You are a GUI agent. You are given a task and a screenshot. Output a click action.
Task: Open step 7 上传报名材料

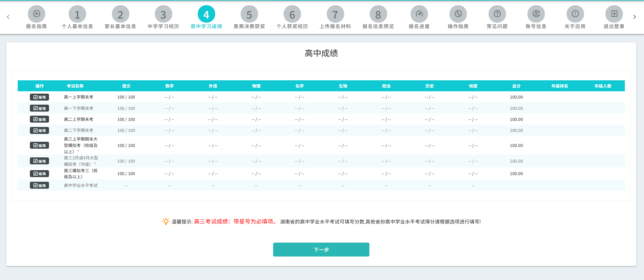click(x=335, y=14)
